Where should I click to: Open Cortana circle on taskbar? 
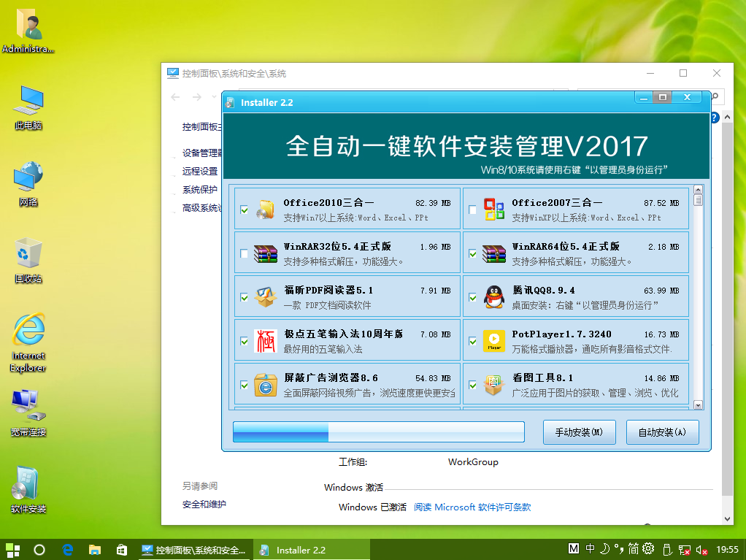click(x=39, y=550)
